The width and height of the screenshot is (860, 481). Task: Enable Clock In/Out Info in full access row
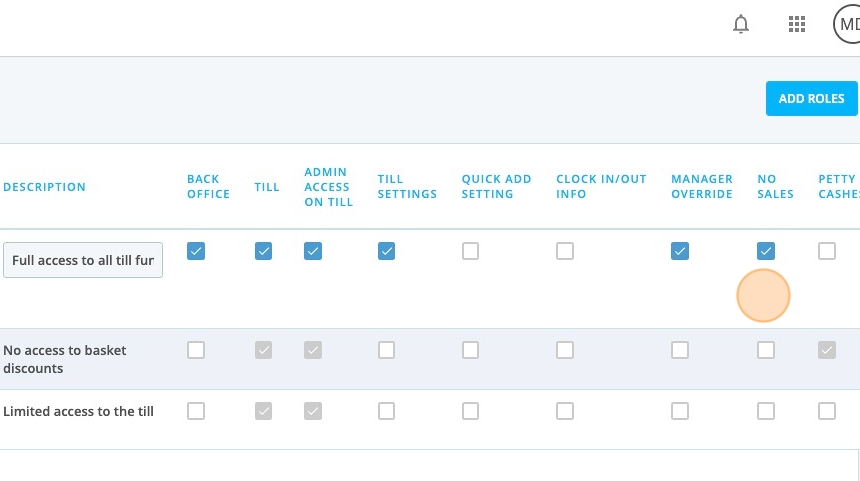tap(565, 251)
